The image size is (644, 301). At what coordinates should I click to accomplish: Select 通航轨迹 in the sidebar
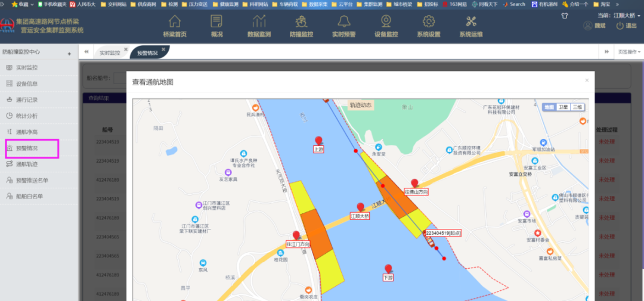27,164
